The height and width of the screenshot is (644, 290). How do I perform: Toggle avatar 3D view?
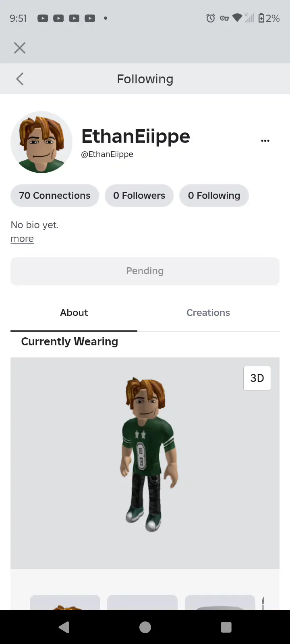pos(257,378)
